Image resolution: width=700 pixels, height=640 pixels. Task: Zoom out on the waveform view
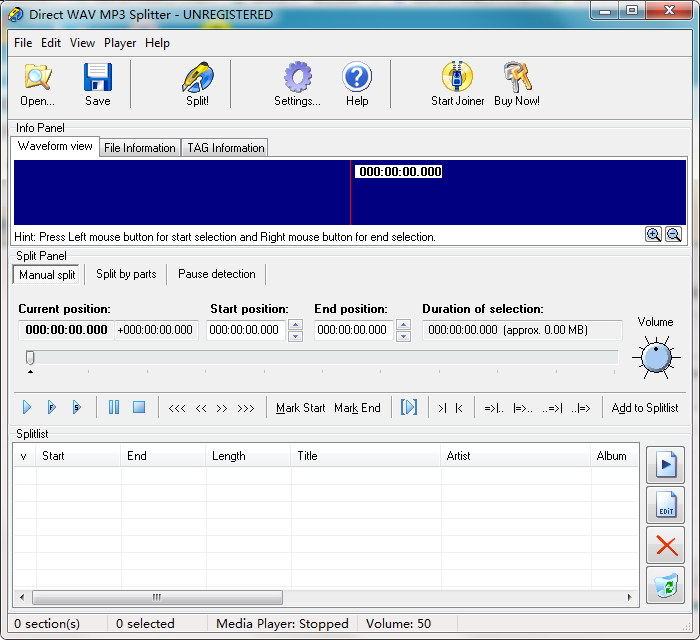(x=673, y=234)
